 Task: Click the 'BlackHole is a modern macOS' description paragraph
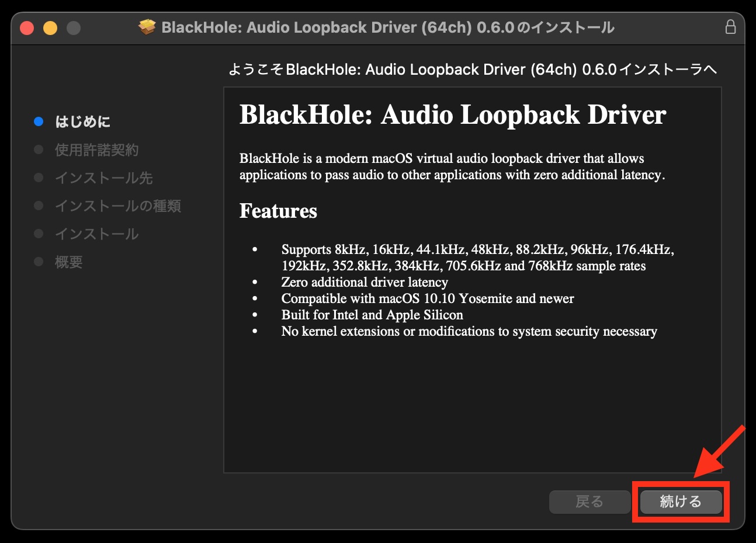[x=452, y=167]
